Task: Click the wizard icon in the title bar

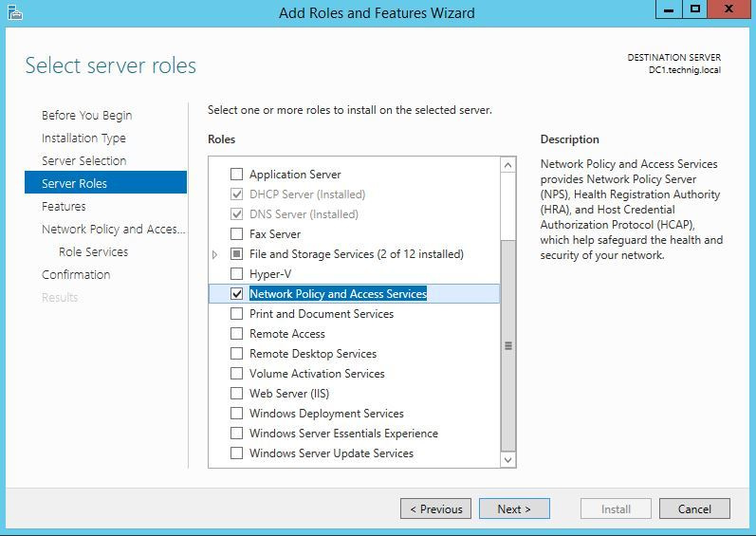Action: click(16, 12)
